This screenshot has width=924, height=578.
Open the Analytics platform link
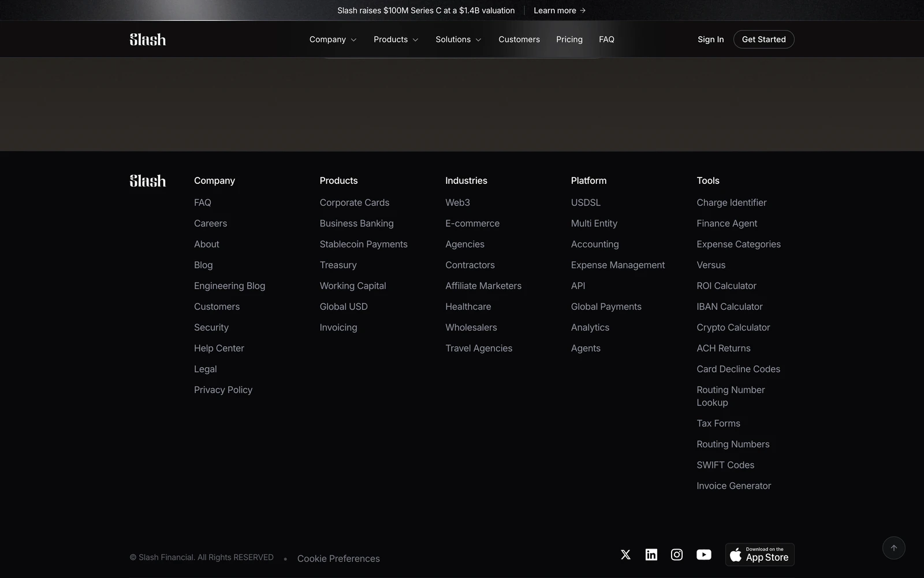pos(590,327)
